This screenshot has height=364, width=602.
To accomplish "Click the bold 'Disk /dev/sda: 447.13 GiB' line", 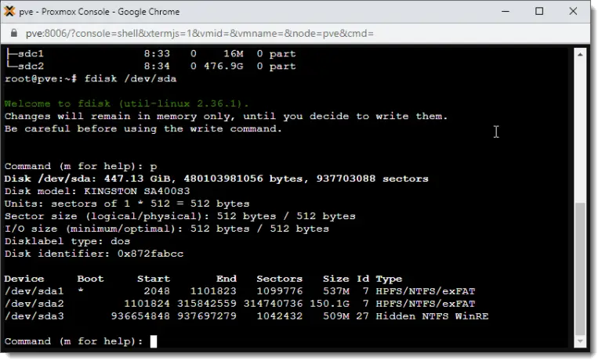I will (x=216, y=178).
